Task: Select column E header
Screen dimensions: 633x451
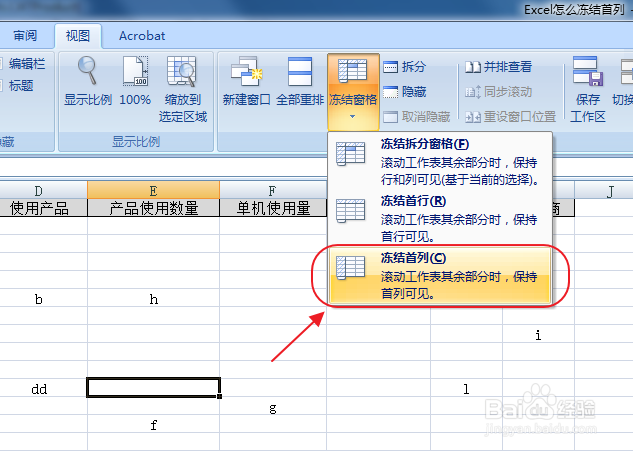Action: (153, 190)
